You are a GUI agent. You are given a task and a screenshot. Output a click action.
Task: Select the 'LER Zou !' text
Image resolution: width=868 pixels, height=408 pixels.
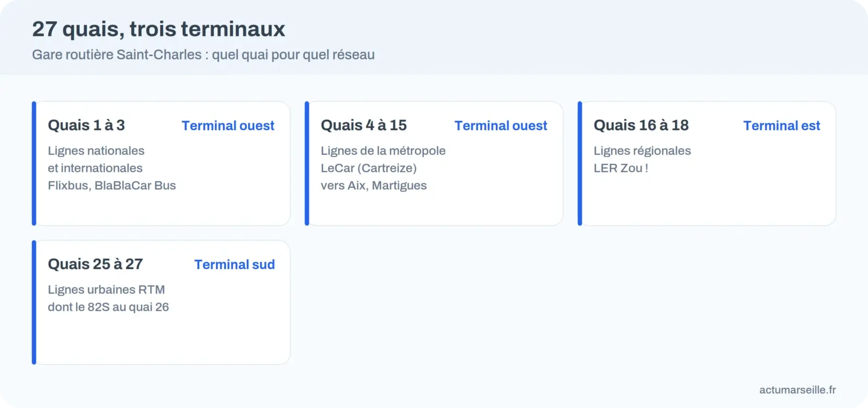[x=621, y=168]
